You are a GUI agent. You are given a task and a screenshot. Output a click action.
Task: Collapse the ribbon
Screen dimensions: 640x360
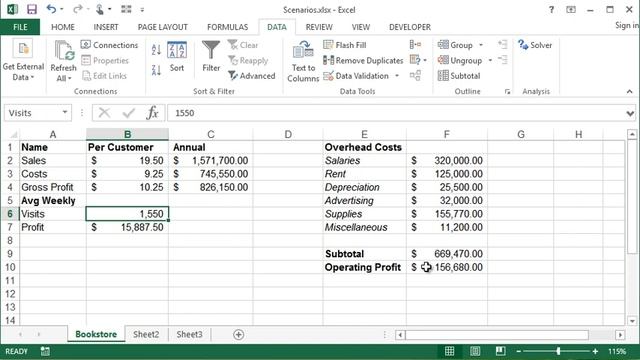point(629,91)
